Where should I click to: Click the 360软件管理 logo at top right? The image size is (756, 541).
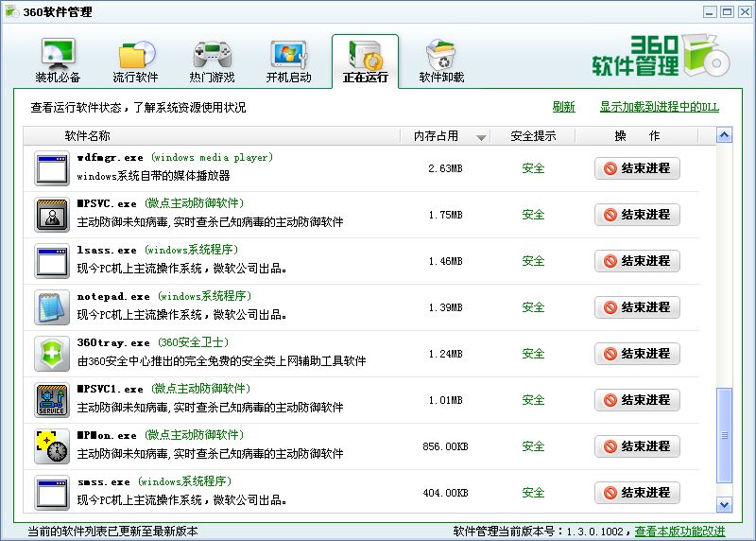tap(661, 56)
